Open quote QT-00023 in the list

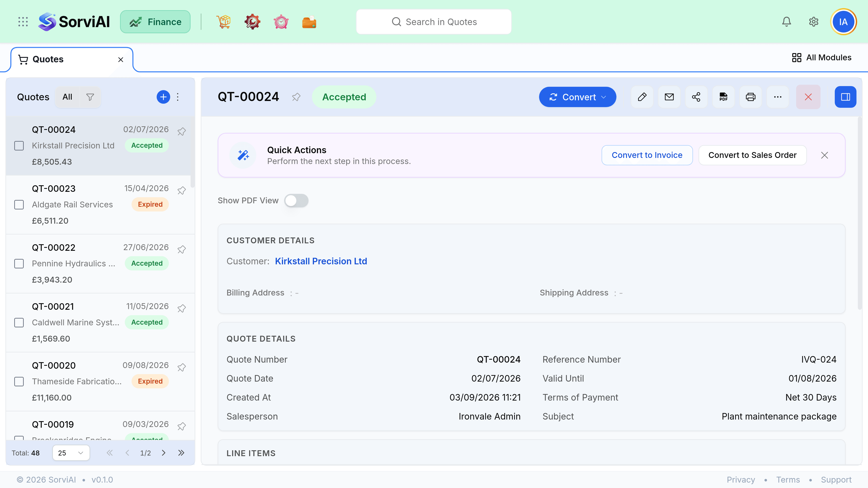100,205
